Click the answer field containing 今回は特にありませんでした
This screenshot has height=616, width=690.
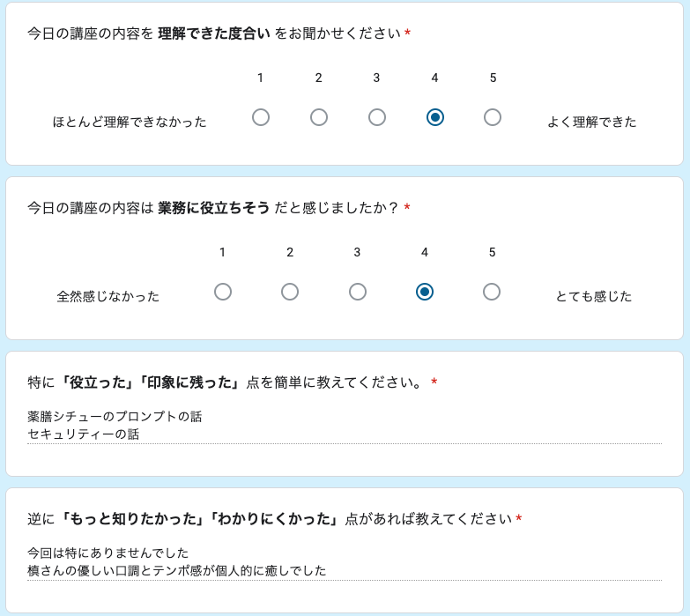344,562
